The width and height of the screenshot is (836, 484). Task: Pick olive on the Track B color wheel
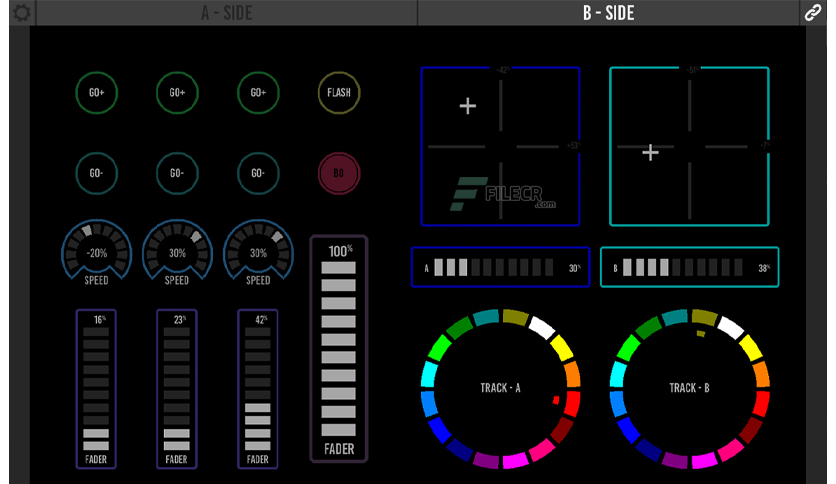pyautogui.click(x=704, y=317)
